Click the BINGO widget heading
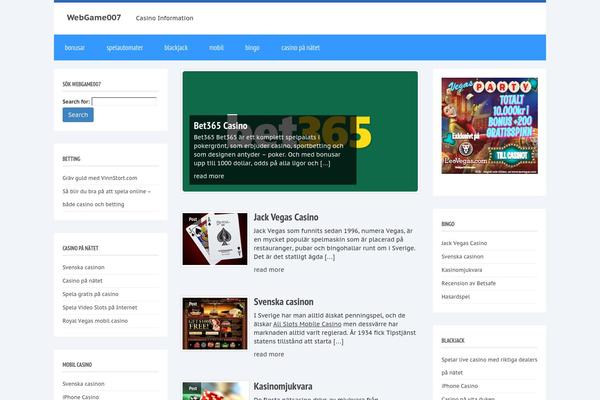 click(448, 224)
